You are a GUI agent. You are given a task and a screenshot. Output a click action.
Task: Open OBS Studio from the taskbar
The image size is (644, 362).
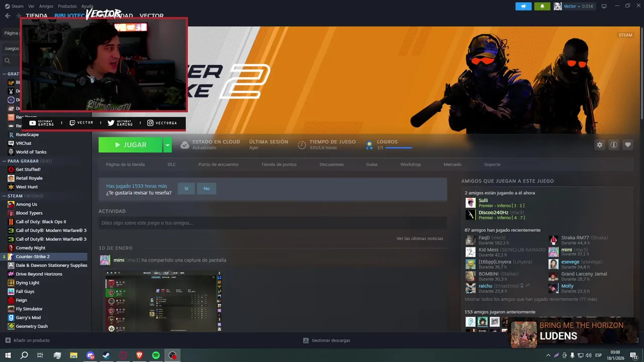tap(173, 355)
